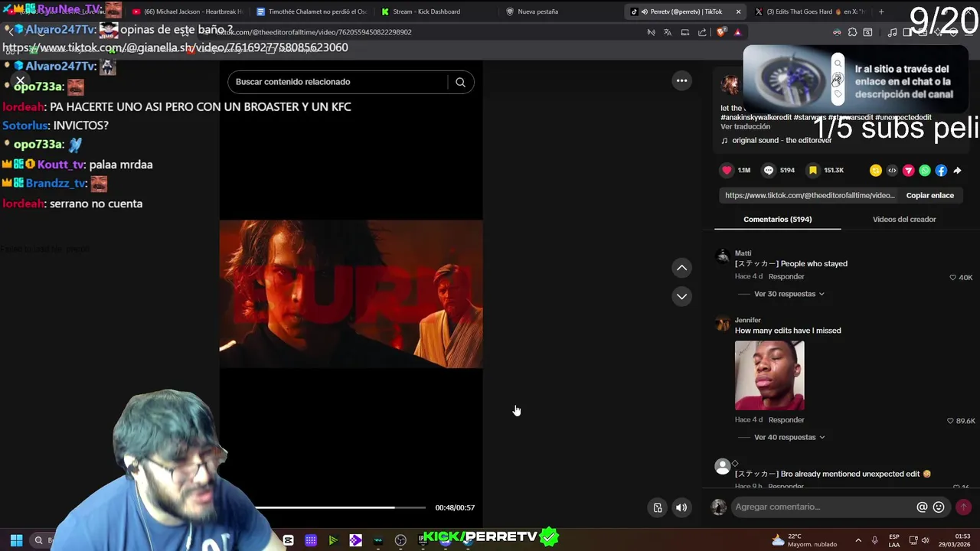Screen dimensions: 980x551
Task: Switch to the Nueva pestaña tab
Action: coord(561,11)
